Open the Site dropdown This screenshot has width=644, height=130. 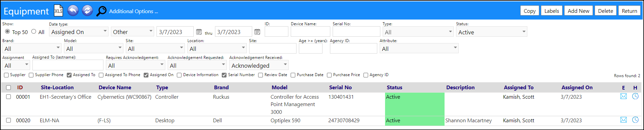pyautogui.click(x=155, y=48)
